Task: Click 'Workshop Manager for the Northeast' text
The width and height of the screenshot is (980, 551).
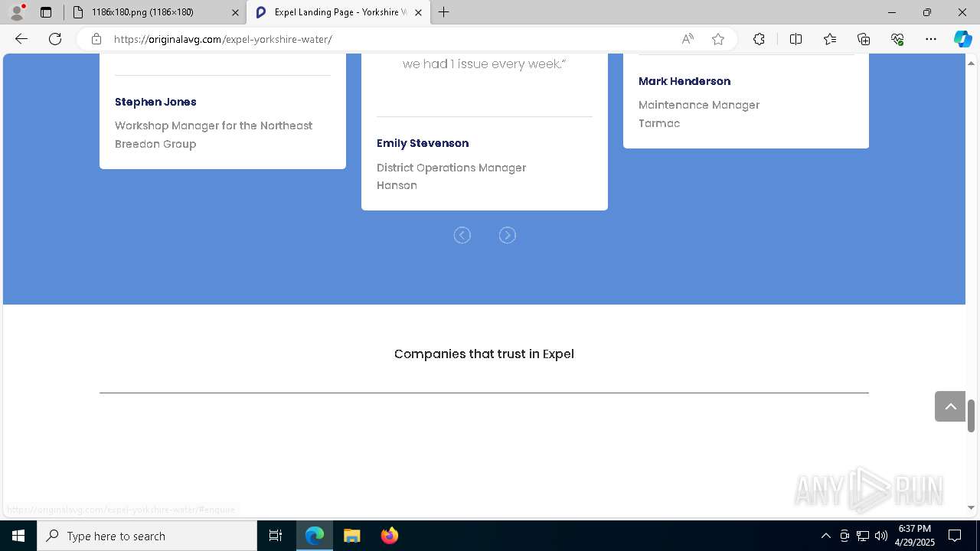Action: pyautogui.click(x=214, y=126)
